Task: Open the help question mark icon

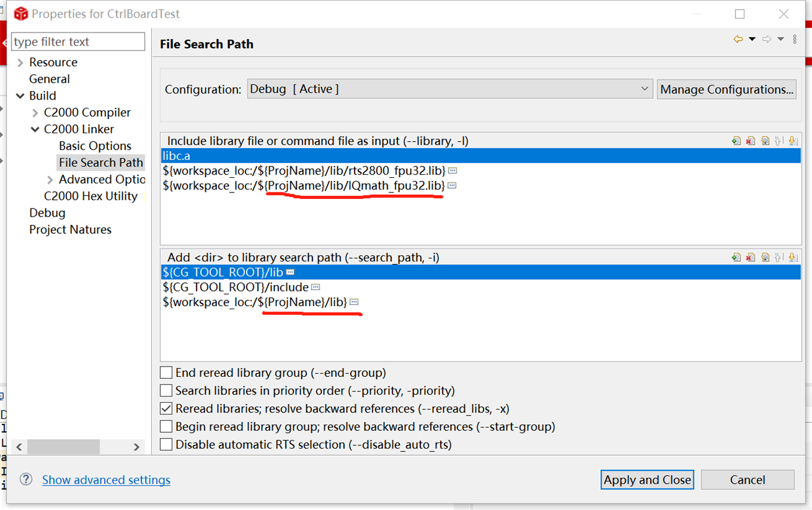Action: coord(26,479)
